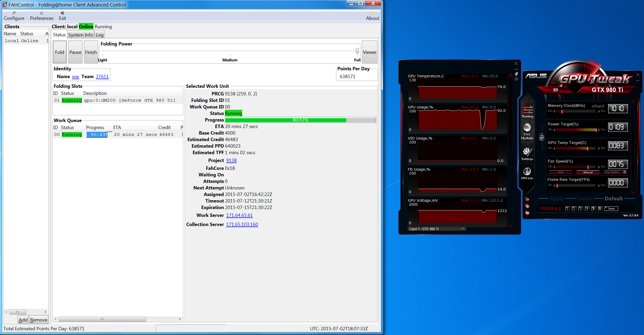Open the Card 1: GTX 980 Ti dropdown
The image size is (644, 335).
tap(437, 229)
